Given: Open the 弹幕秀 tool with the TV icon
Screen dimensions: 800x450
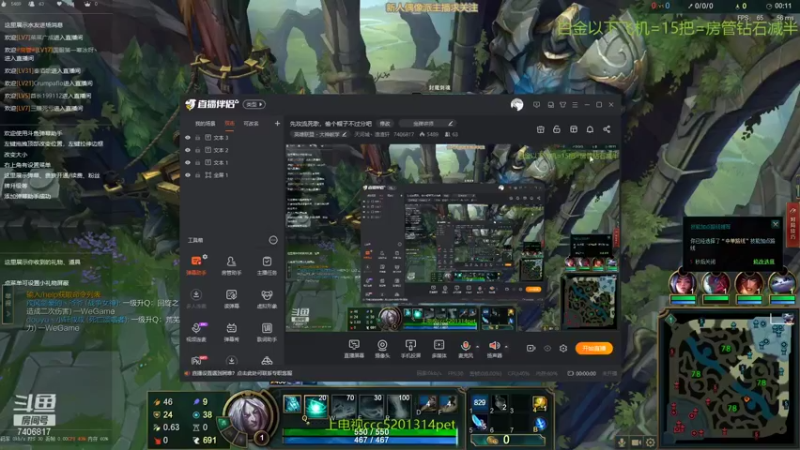Looking at the screenshot, I should click(x=231, y=332).
